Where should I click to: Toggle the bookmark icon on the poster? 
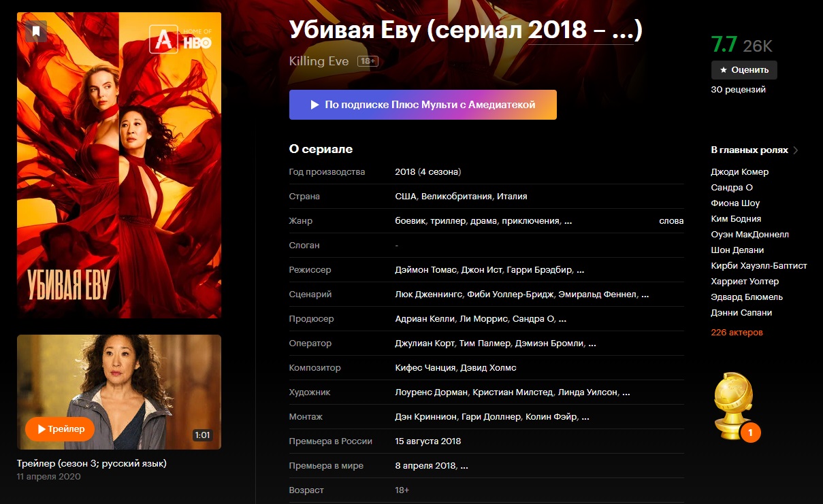coord(36,31)
